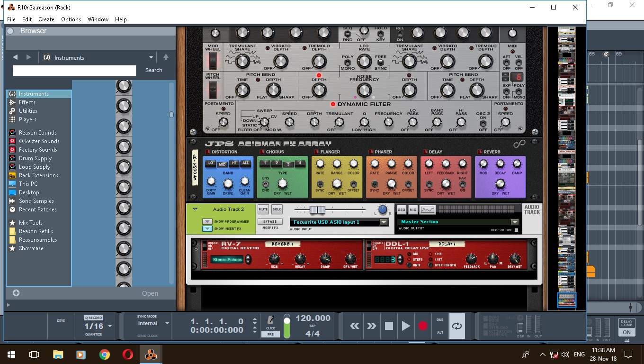The image size is (644, 364).
Task: Open the Window menu
Action: 98,19
